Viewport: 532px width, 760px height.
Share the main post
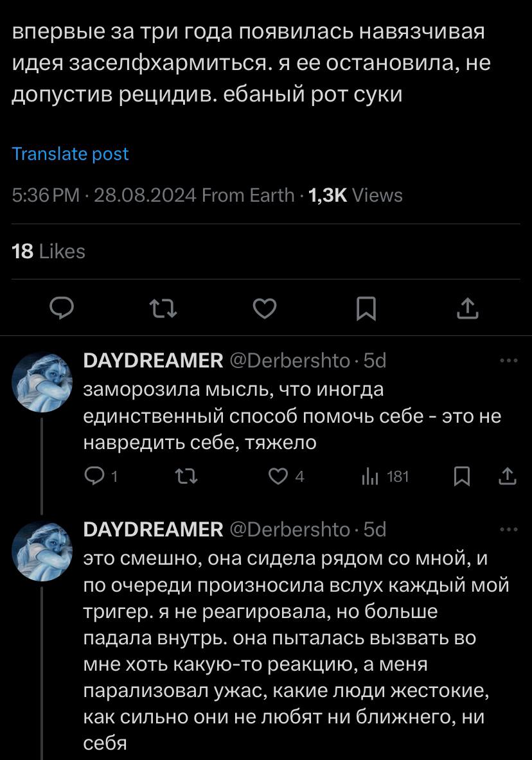pos(467,310)
